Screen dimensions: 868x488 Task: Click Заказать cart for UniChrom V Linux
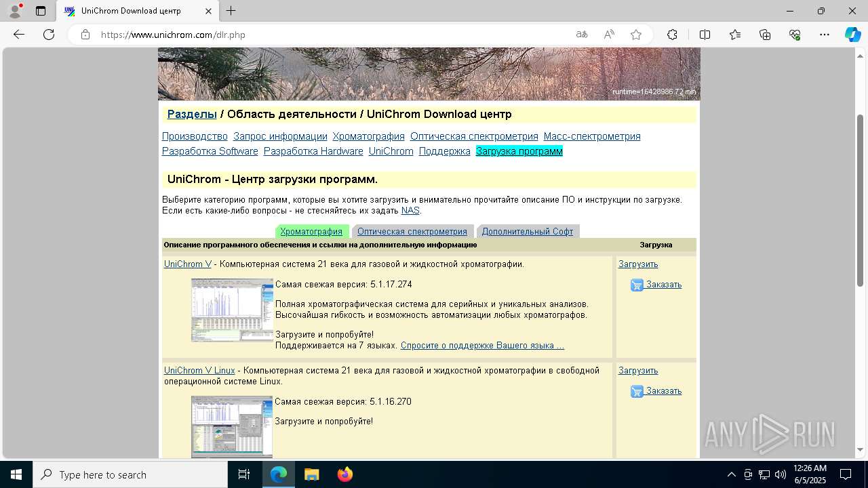click(656, 391)
